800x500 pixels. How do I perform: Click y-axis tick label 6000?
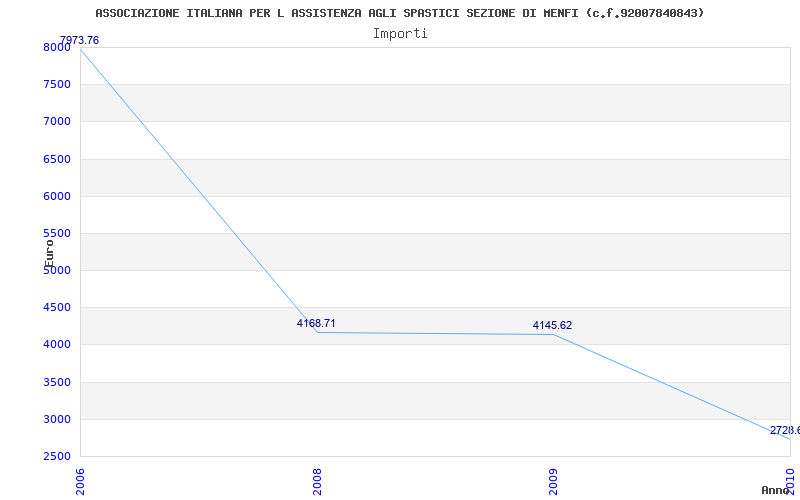click(56, 196)
